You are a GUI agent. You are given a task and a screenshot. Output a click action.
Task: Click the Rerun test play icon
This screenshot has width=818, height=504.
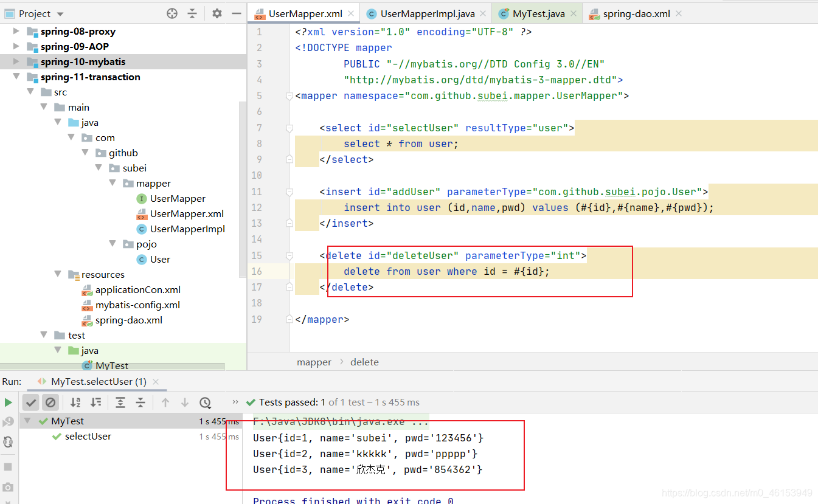8,402
